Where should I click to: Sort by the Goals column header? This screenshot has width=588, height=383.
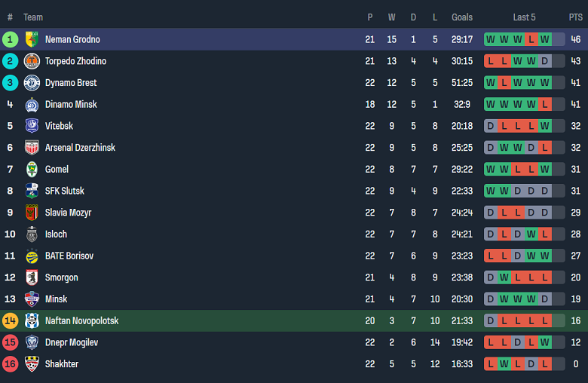(x=462, y=17)
